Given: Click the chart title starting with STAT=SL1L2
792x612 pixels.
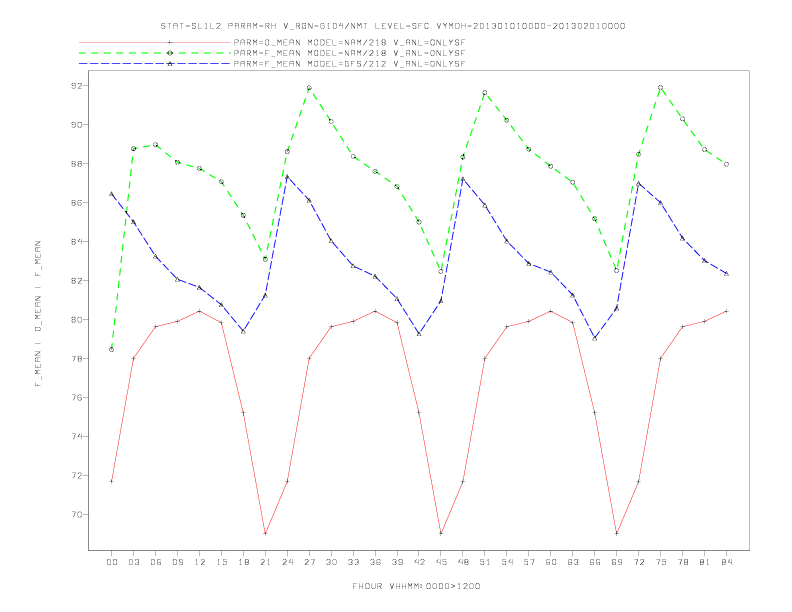Looking at the screenshot, I should click(392, 26).
